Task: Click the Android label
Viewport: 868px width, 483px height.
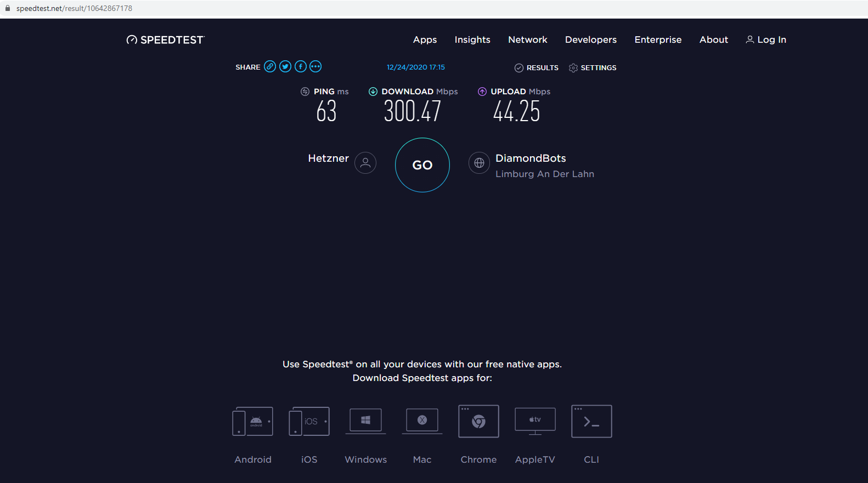Action: tap(253, 459)
